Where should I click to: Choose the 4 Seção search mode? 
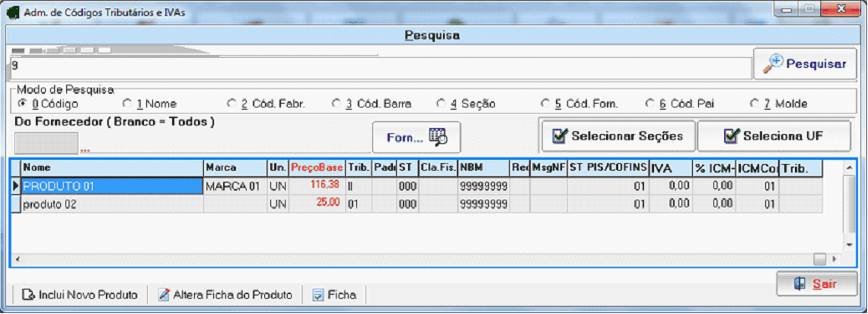point(442,104)
